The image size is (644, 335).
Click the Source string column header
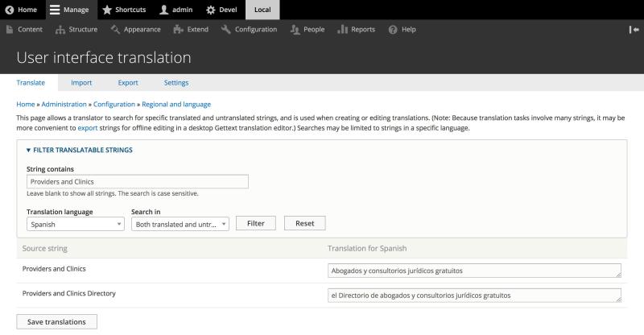click(x=45, y=248)
